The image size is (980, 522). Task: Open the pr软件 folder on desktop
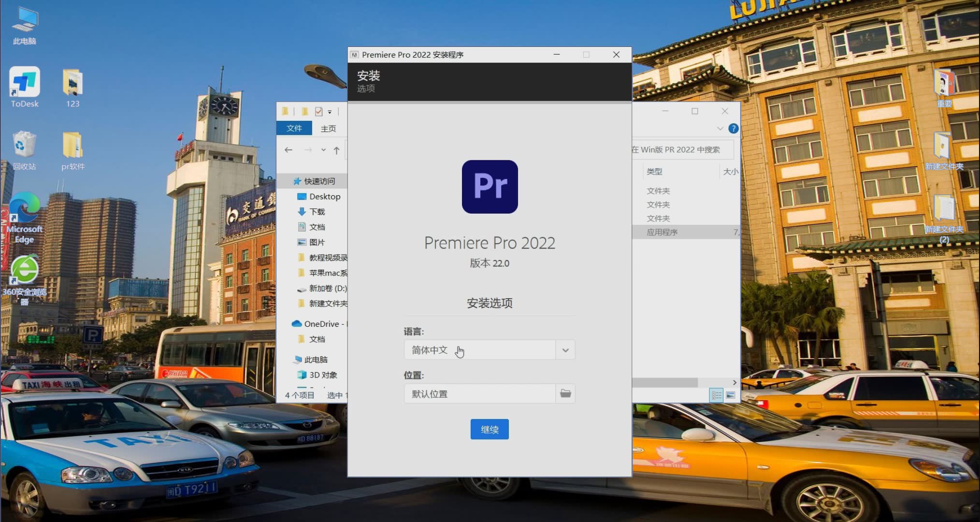72,150
